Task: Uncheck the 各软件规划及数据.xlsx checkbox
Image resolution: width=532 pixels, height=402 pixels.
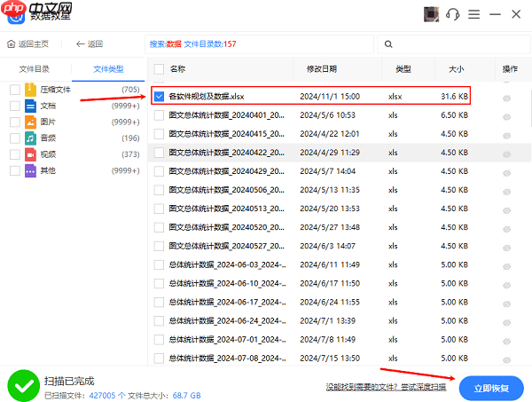Action: pyautogui.click(x=159, y=97)
